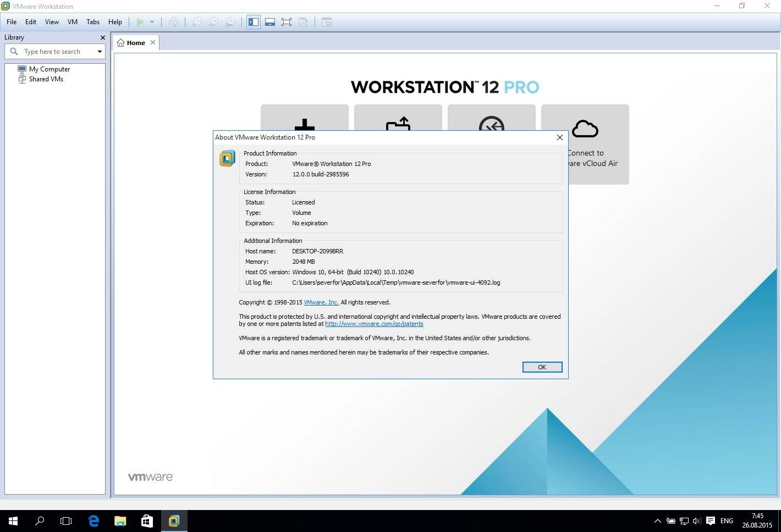Image resolution: width=781 pixels, height=532 pixels.
Task: Click the expiration value No expiration
Action: point(310,223)
